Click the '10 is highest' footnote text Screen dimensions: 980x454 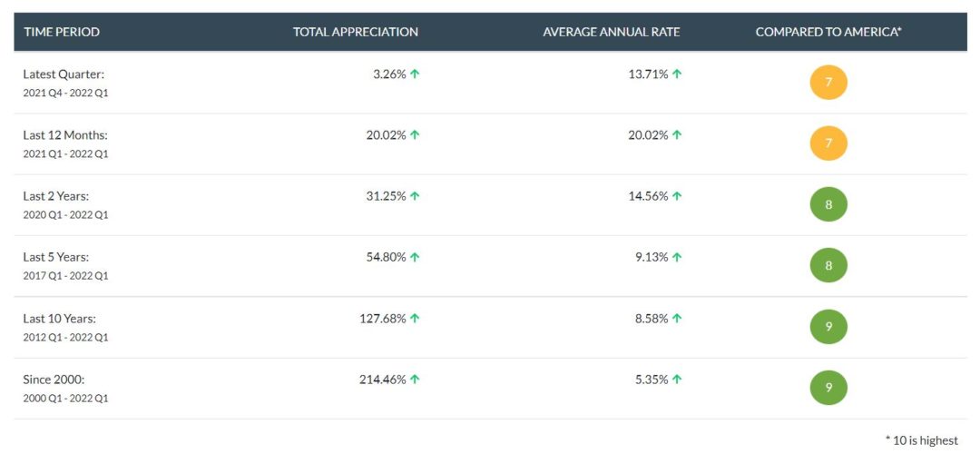[922, 440]
